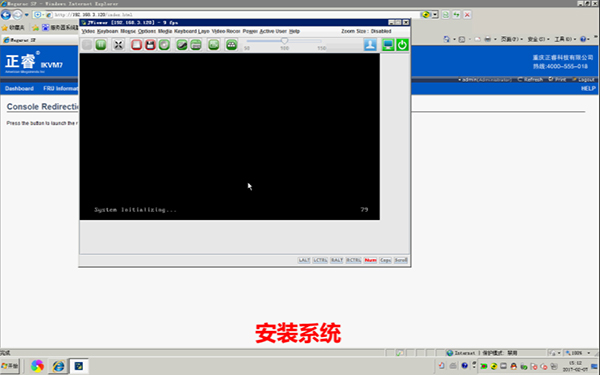Click the red floppy redirection icon
Image resolution: width=600 pixels, height=375 pixels.
(x=150, y=45)
